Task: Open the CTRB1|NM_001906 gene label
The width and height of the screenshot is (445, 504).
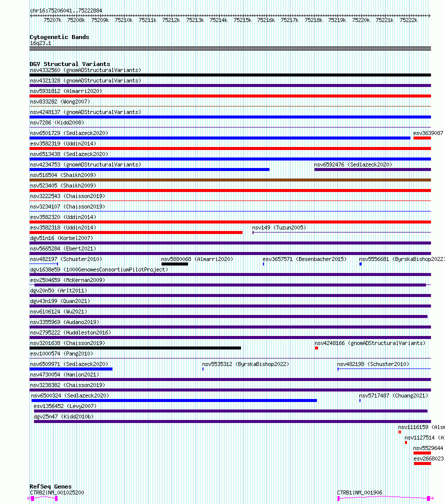Action: [359, 492]
